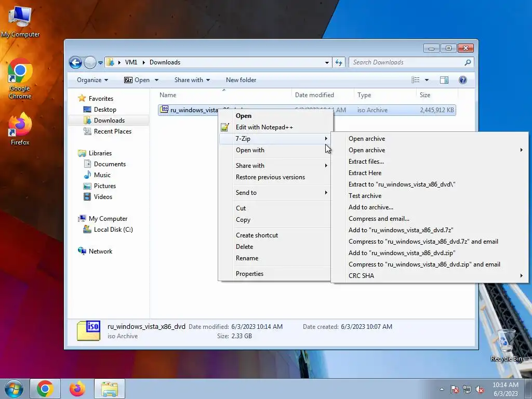Select Edit with Notepad++
Screen dimensions: 532x399
tap(275, 127)
